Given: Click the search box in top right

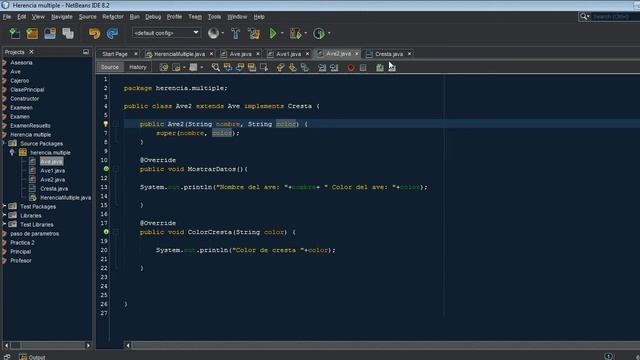Looking at the screenshot, I should (616, 17).
